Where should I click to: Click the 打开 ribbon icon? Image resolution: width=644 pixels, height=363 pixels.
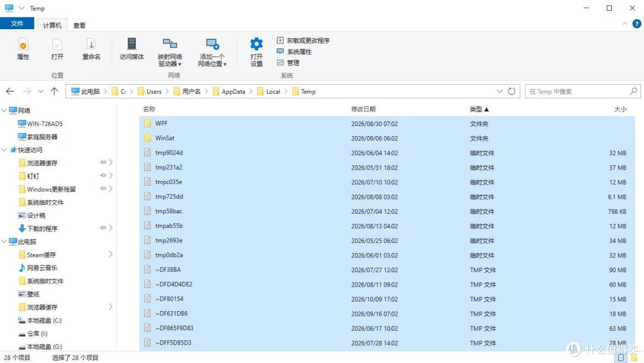[x=57, y=49]
